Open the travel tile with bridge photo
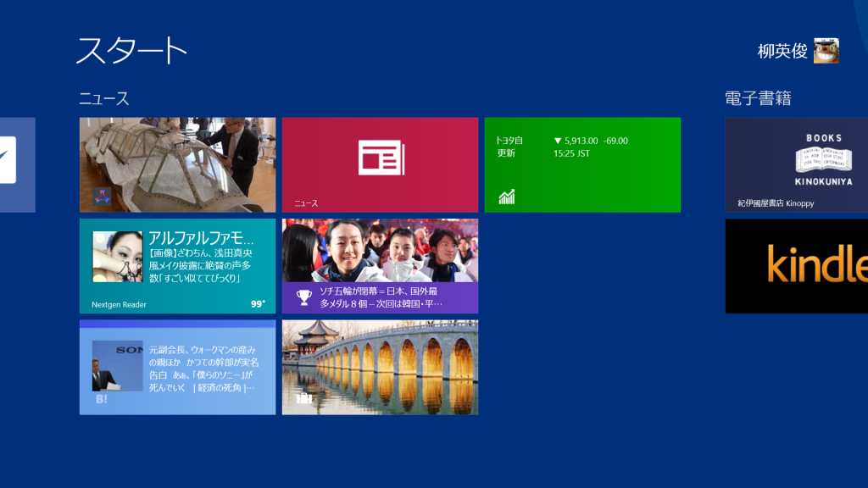 coord(380,368)
